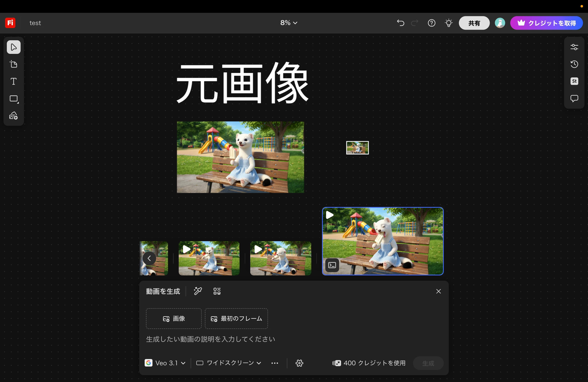Viewport: 588px width, 382px height.
Task: Open the help question mark
Action: click(431, 23)
